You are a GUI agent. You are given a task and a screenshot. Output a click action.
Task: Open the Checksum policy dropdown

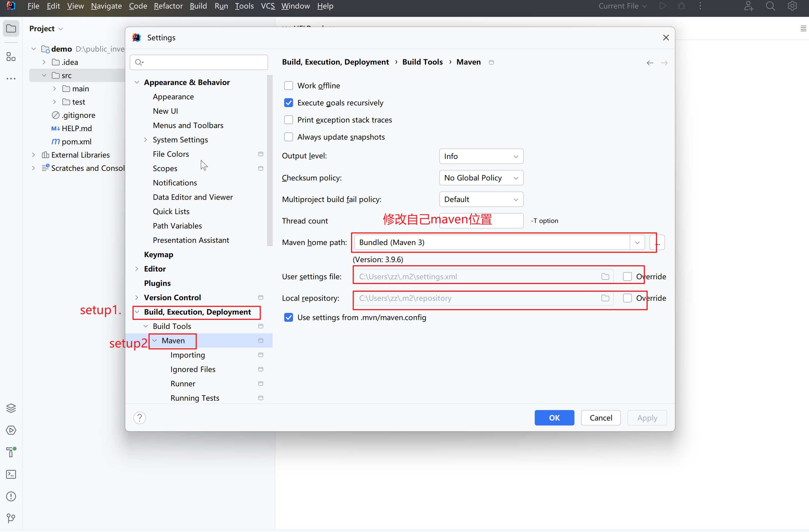tap(481, 177)
